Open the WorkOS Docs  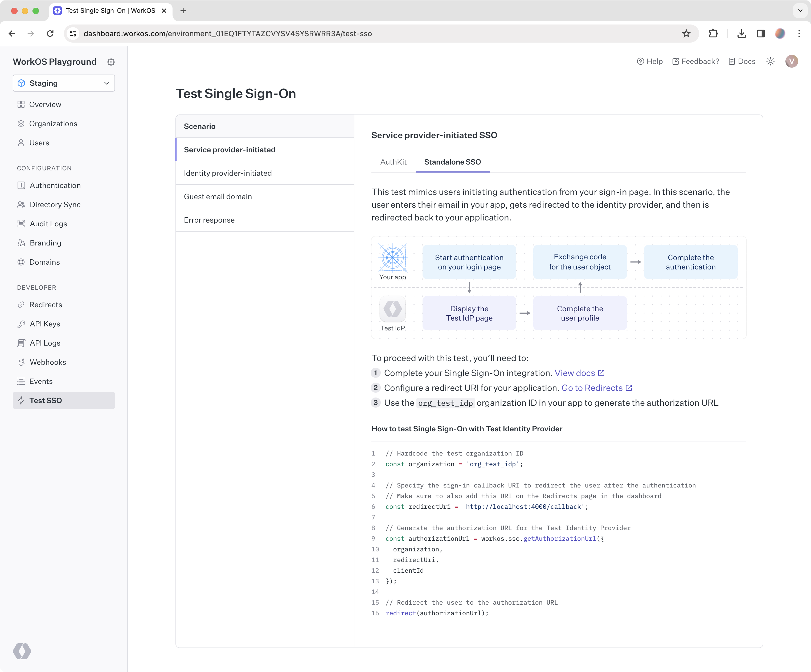click(742, 62)
